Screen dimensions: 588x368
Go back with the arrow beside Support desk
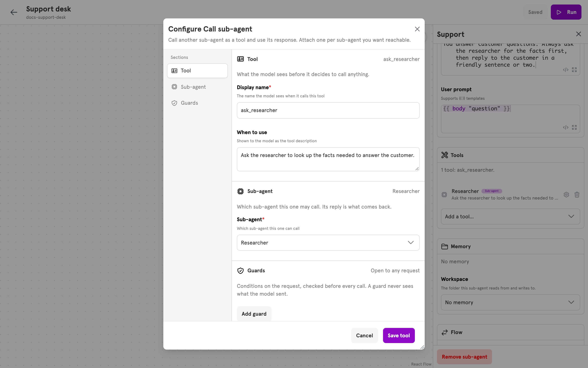14,12
